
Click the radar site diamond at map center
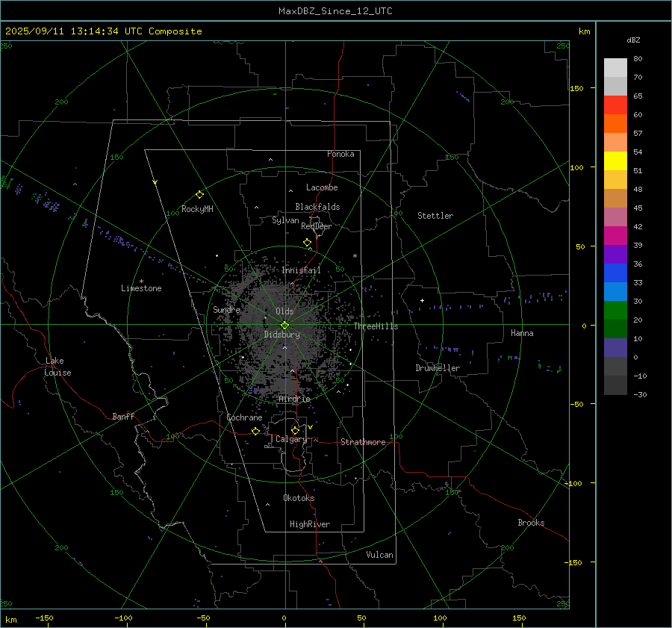(x=285, y=325)
